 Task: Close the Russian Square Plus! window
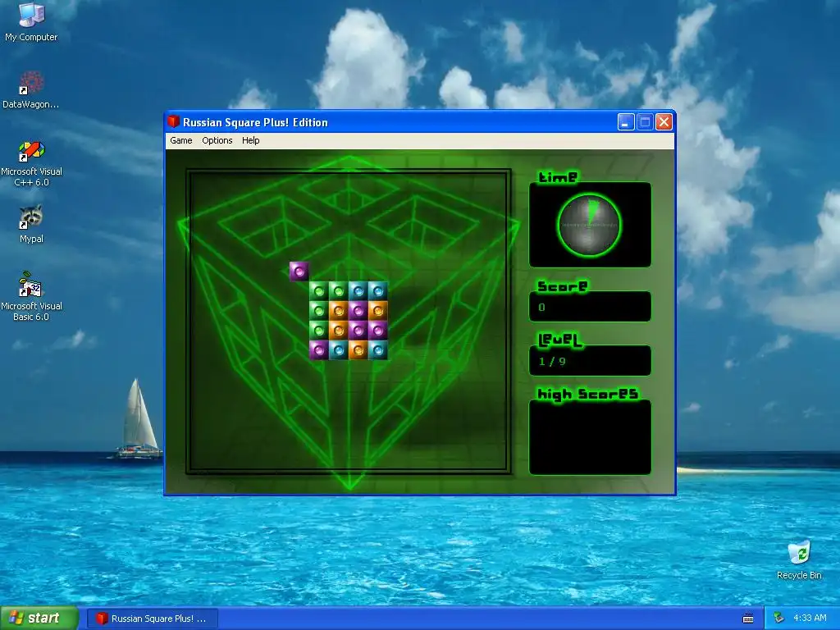click(664, 122)
